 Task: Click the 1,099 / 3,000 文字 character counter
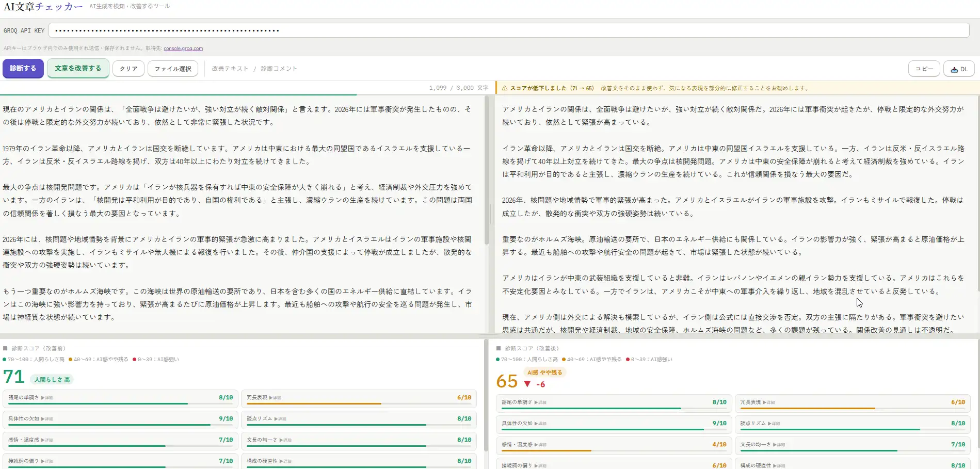pos(458,88)
